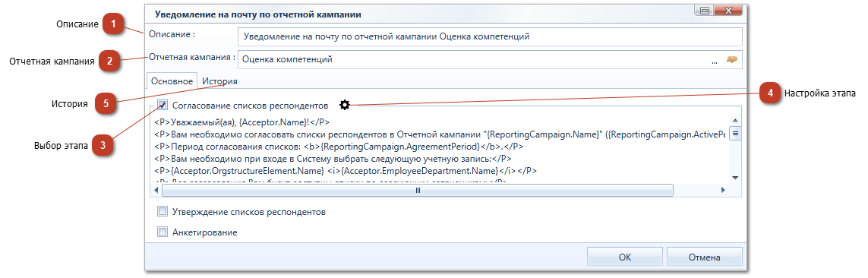Viewport: 868px width, 278px height.
Task: Click into the Описание text field
Action: pos(489,37)
